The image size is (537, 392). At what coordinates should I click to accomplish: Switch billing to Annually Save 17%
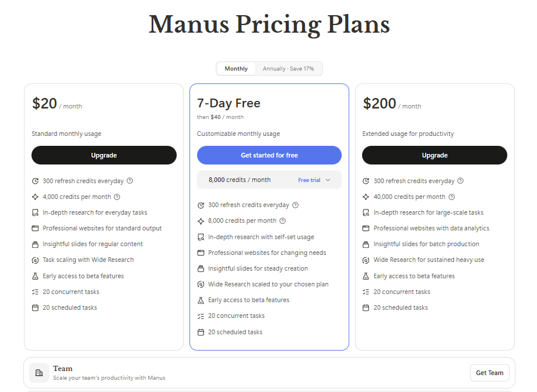tap(288, 69)
